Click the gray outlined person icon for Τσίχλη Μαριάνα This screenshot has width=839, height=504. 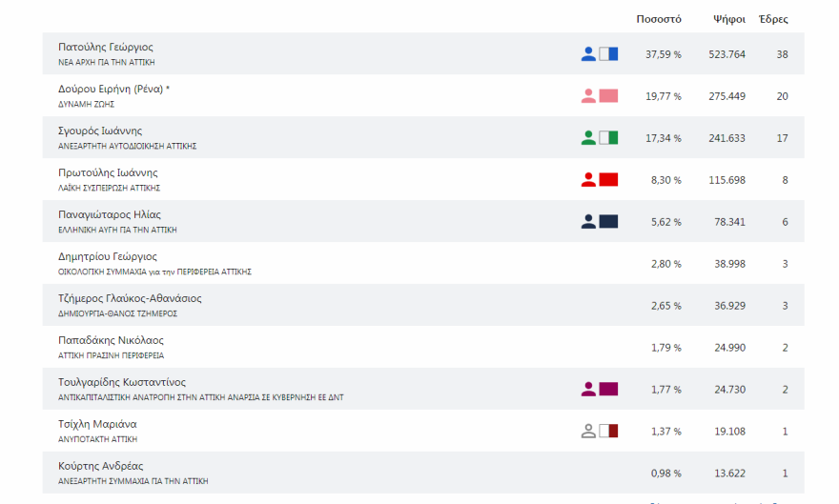click(x=588, y=431)
